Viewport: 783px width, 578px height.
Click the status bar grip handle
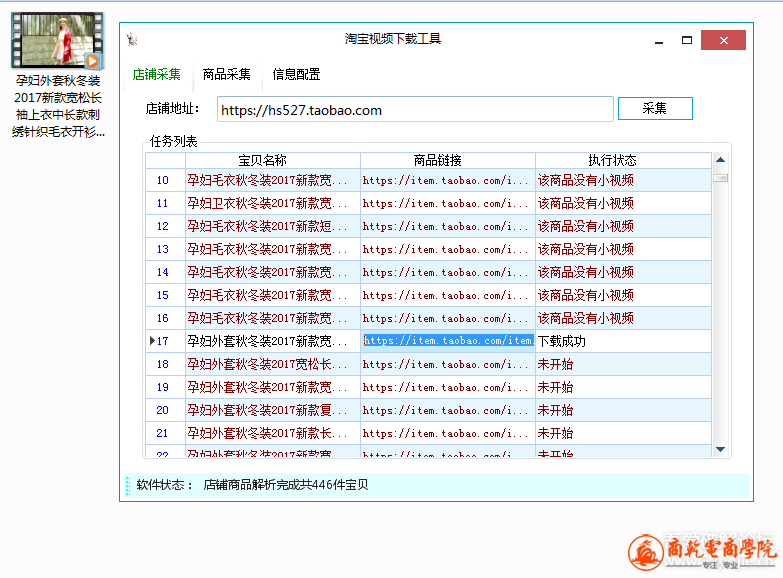click(128, 486)
